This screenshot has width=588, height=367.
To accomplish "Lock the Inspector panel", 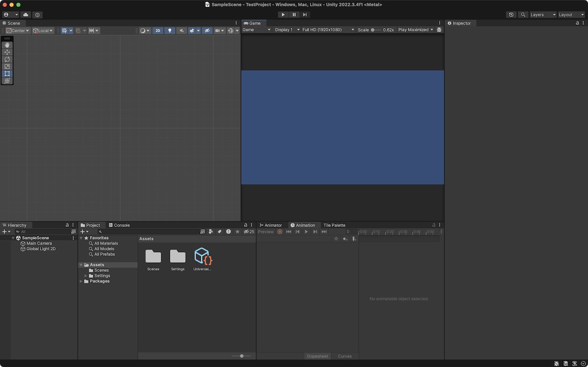I will 577,23.
